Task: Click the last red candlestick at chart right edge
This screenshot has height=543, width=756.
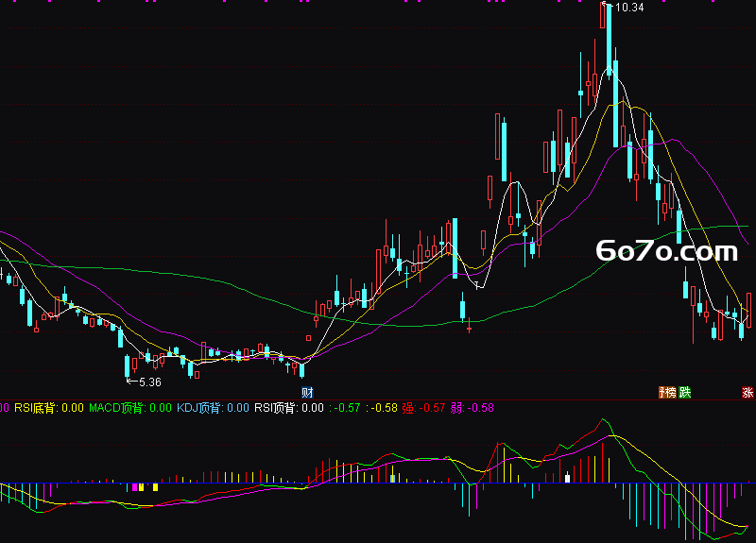Action: coord(748,310)
